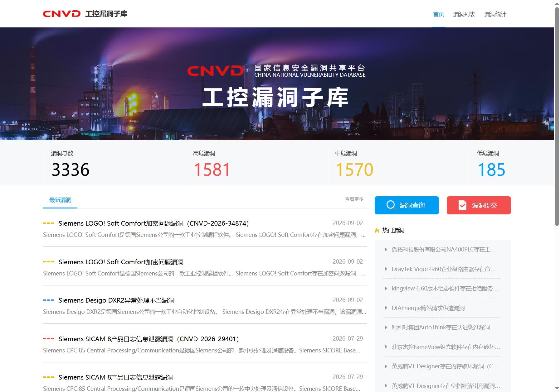Open hot item DIAEnergie跨站请求伪造漏洞
Viewport: 560px width, 392px height.
[428, 308]
